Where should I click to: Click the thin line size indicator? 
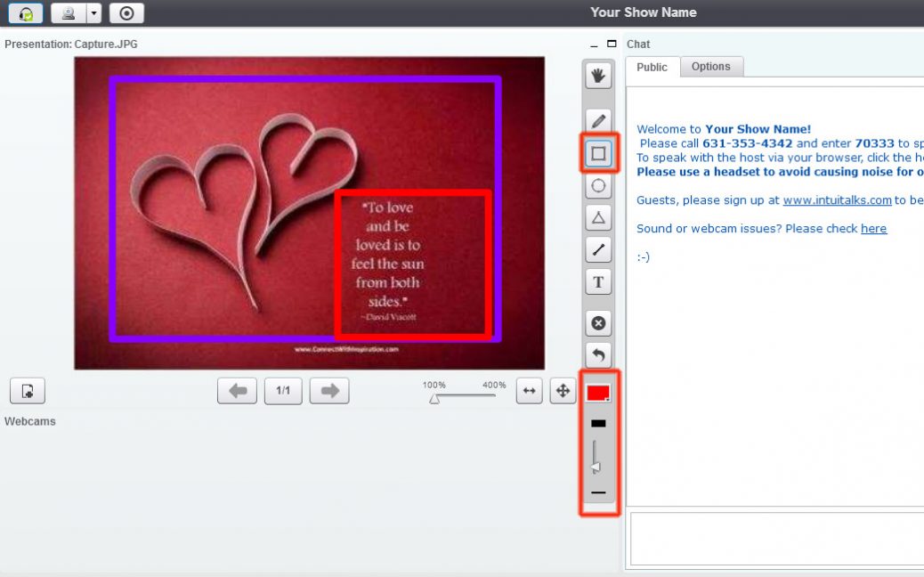click(x=598, y=492)
